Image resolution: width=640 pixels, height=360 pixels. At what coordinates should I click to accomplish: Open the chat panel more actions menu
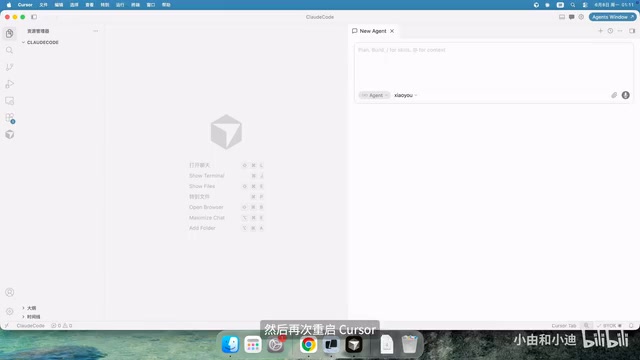point(620,31)
